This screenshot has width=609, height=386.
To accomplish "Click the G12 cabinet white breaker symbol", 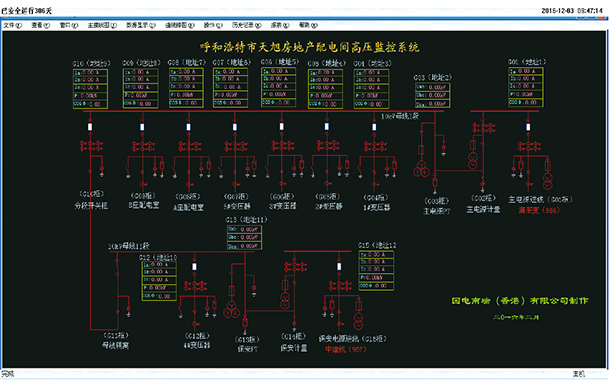I will click(x=195, y=266).
